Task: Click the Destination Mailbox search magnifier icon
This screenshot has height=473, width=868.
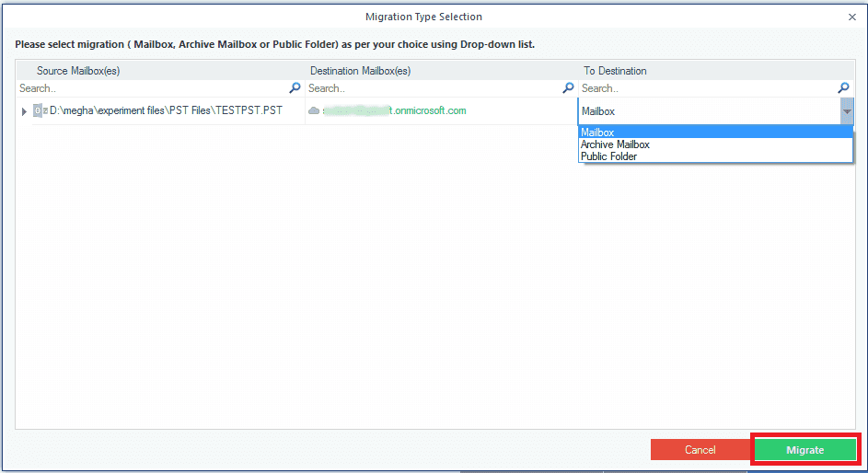Action: [568, 88]
